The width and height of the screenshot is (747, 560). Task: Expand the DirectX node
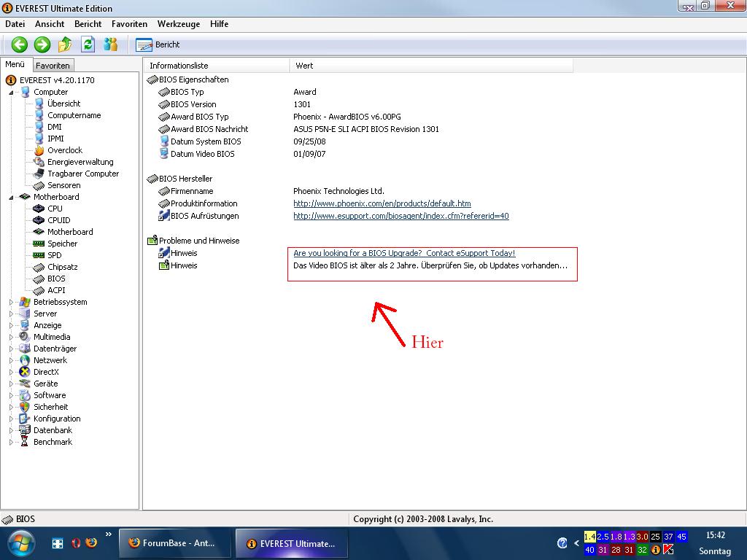(x=11, y=372)
